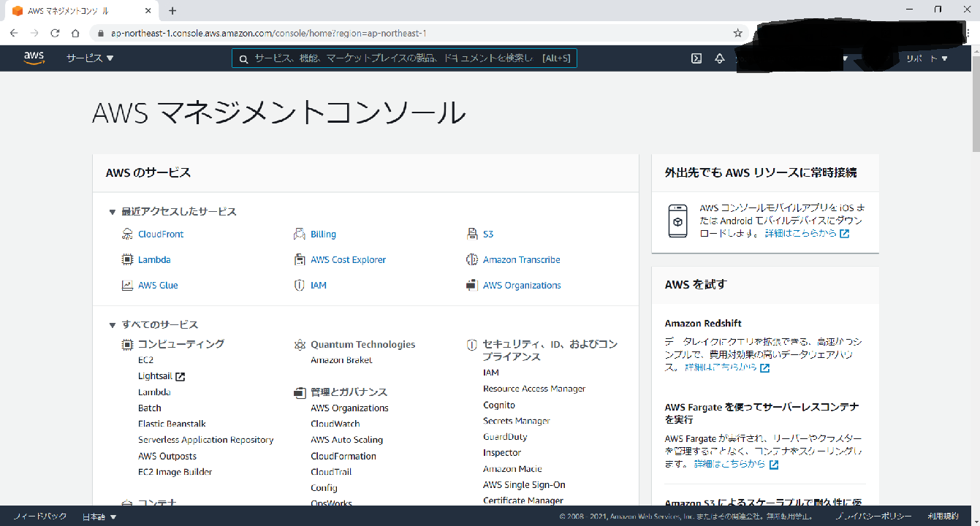Click the mobile app phone icon
The width and height of the screenshot is (980, 526).
[677, 221]
